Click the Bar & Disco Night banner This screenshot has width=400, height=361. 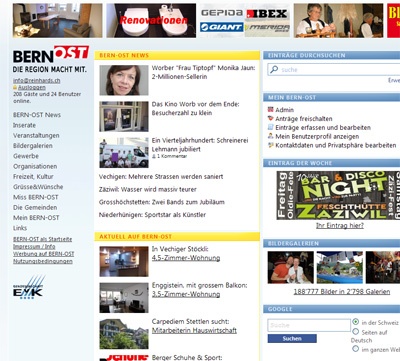pos(338,195)
